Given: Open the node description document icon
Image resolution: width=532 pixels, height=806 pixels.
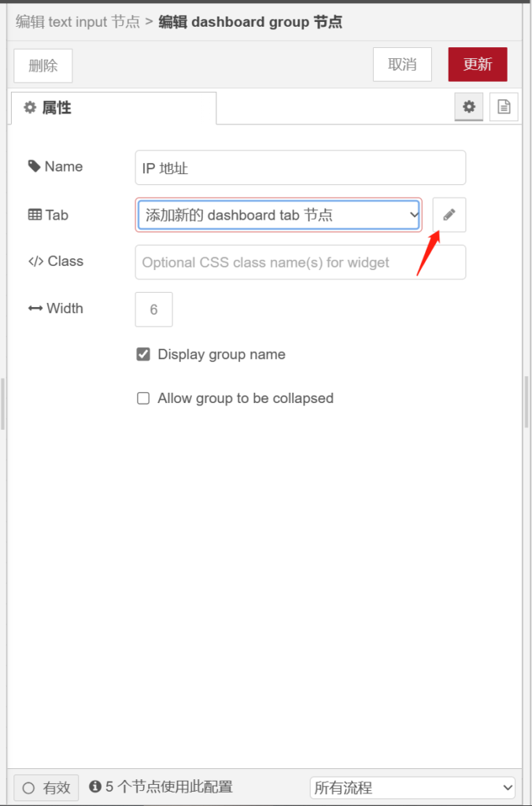Looking at the screenshot, I should [504, 107].
